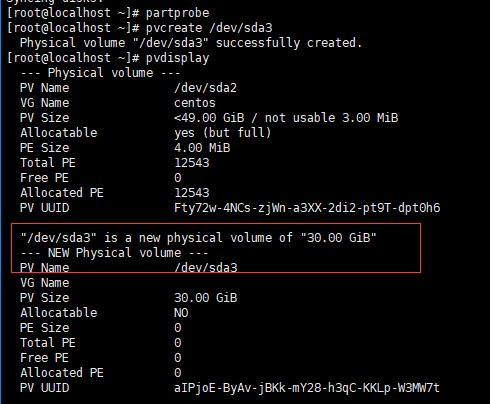Click the Total PE value 12543
The image size is (490, 404).
tap(192, 163)
